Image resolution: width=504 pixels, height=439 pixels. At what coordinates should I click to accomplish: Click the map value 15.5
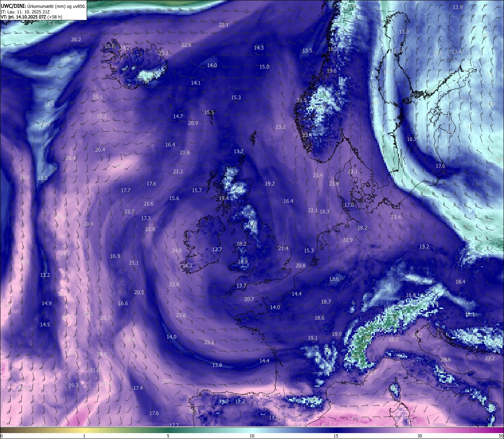pos(209,113)
